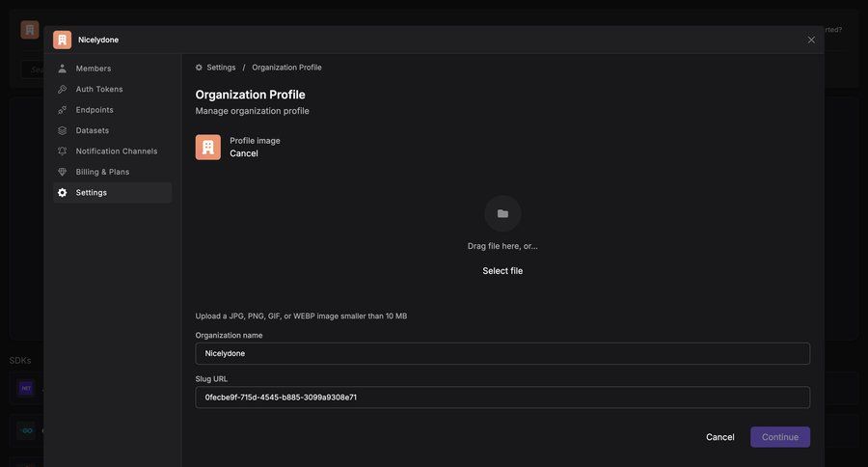Click the Organization Profile heading
This screenshot has height=467, width=868.
(x=250, y=95)
